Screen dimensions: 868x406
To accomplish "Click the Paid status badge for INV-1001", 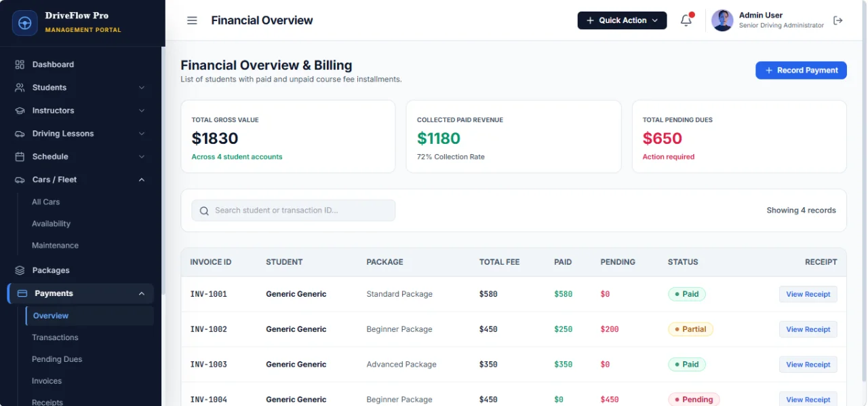I will (x=687, y=294).
